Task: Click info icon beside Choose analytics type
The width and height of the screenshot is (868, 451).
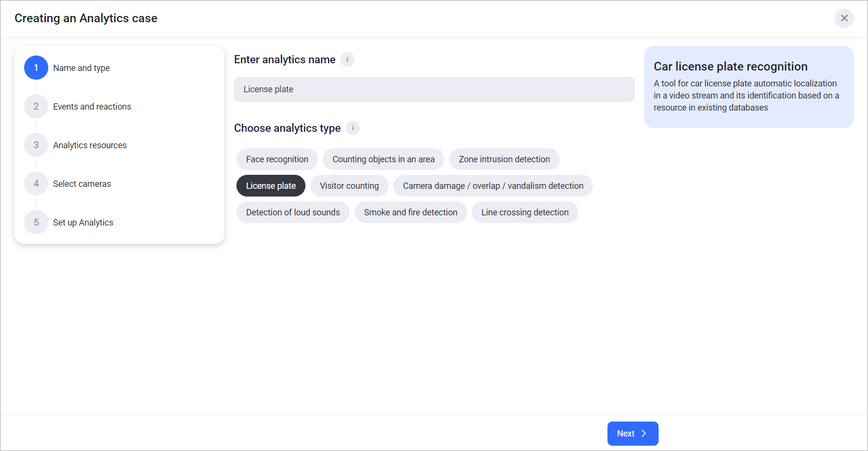Action: pyautogui.click(x=353, y=128)
